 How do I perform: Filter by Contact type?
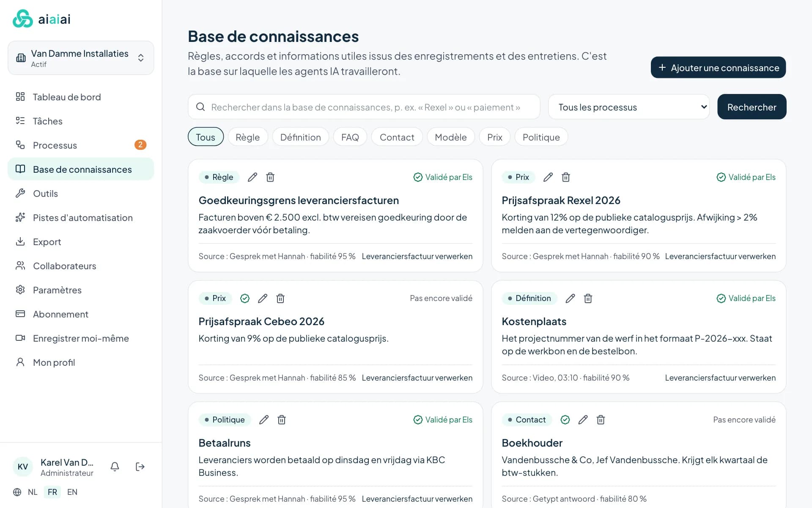click(397, 137)
